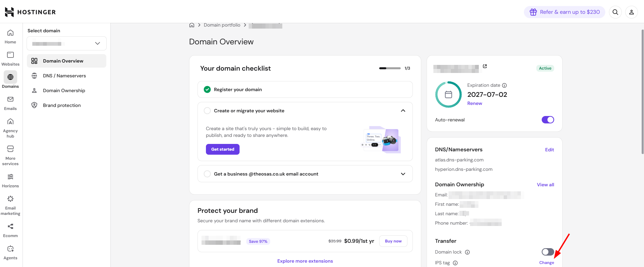The image size is (644, 267).
Task: Click the Renew link
Action: pyautogui.click(x=475, y=103)
